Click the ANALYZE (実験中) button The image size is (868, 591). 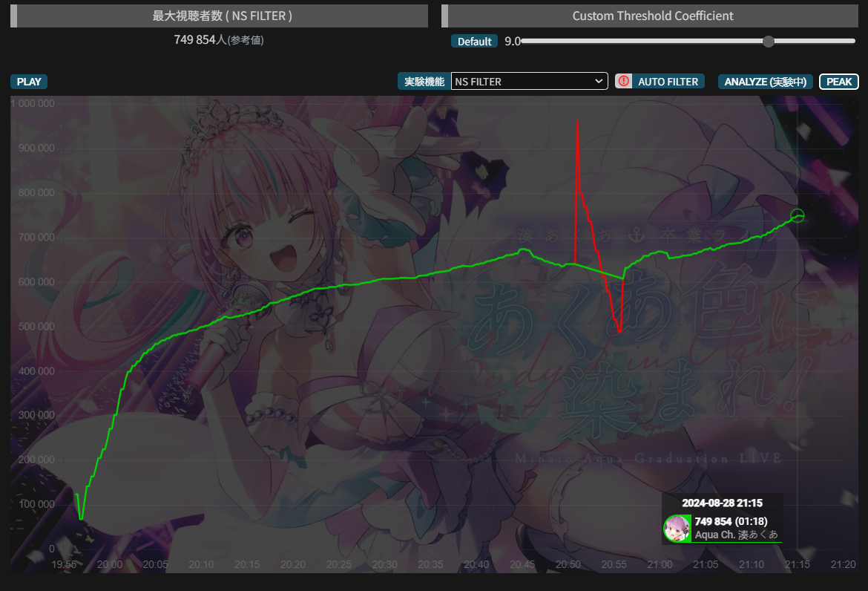click(765, 82)
